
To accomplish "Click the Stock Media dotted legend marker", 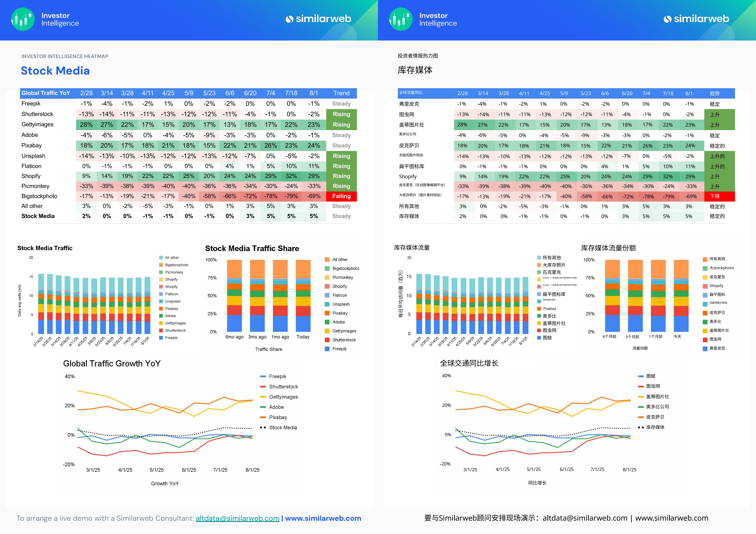I will tap(263, 427).
